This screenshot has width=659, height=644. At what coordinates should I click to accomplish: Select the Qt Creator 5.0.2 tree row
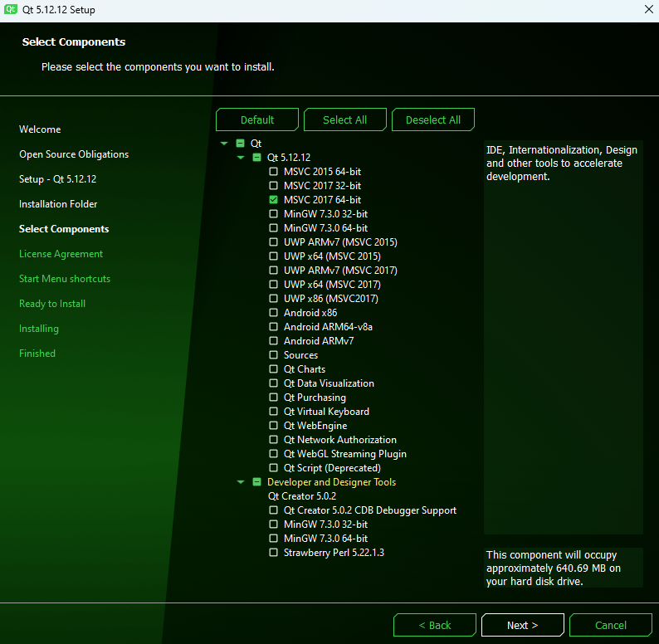pos(302,496)
